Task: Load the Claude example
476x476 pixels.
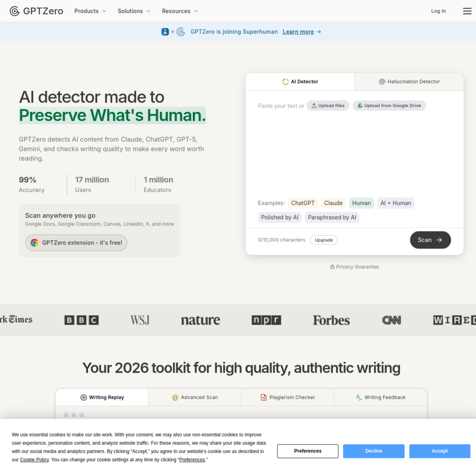Action: [333, 203]
